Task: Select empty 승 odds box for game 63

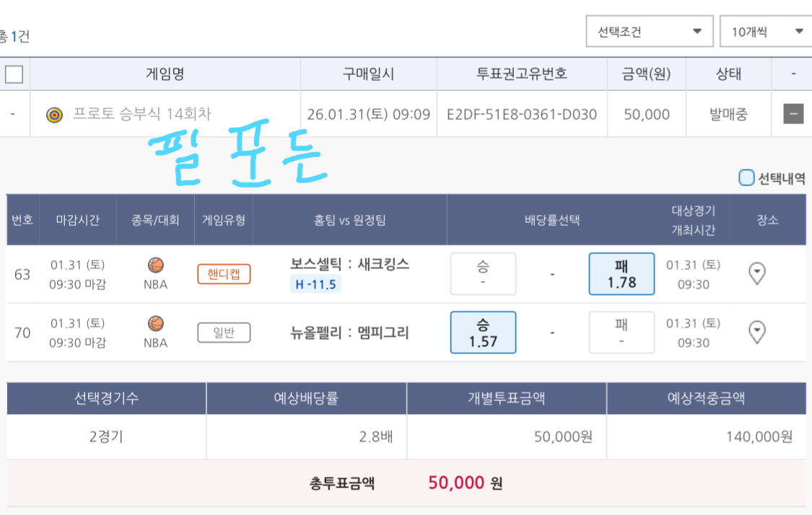Action: pos(483,274)
